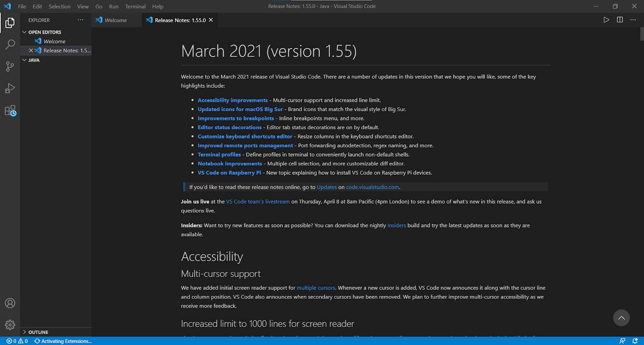Click the Run play icon in editor toolbar
Viewport: 644px width, 345px height.
click(606, 20)
